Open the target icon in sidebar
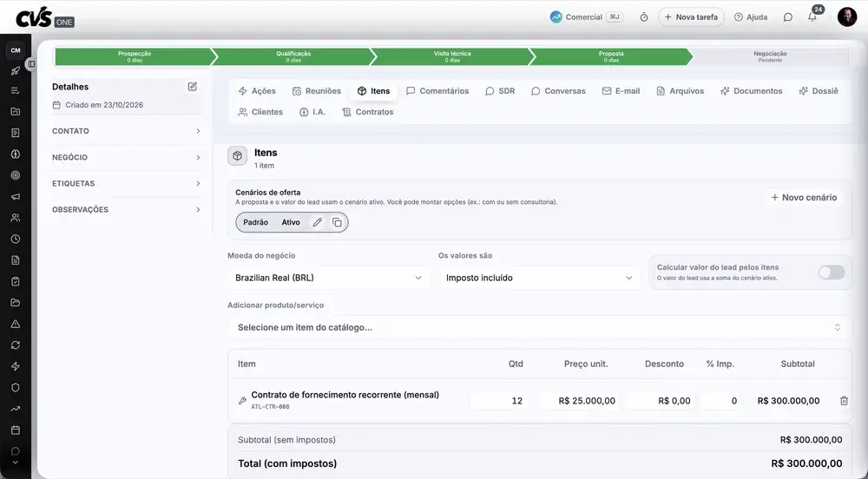Image resolution: width=868 pixels, height=479 pixels. click(x=16, y=175)
